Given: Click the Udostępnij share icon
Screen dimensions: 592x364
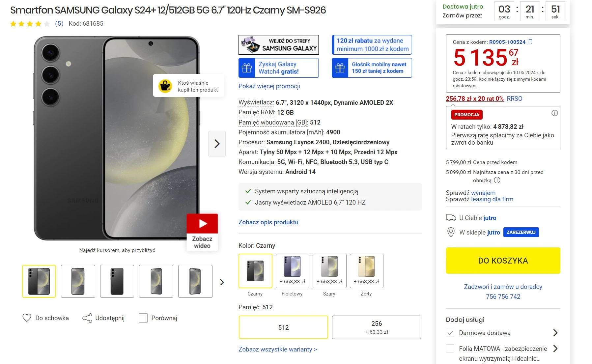Looking at the screenshot, I should click(87, 318).
